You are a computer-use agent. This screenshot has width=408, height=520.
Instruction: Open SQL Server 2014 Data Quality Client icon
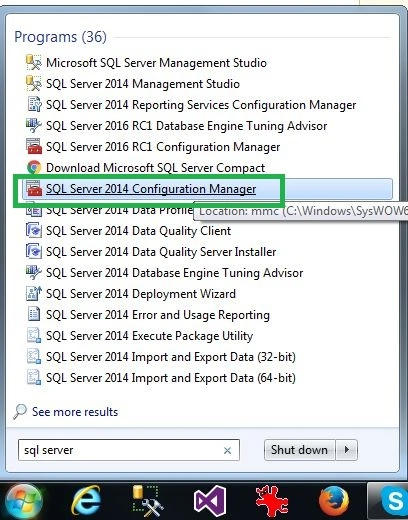pos(34,230)
